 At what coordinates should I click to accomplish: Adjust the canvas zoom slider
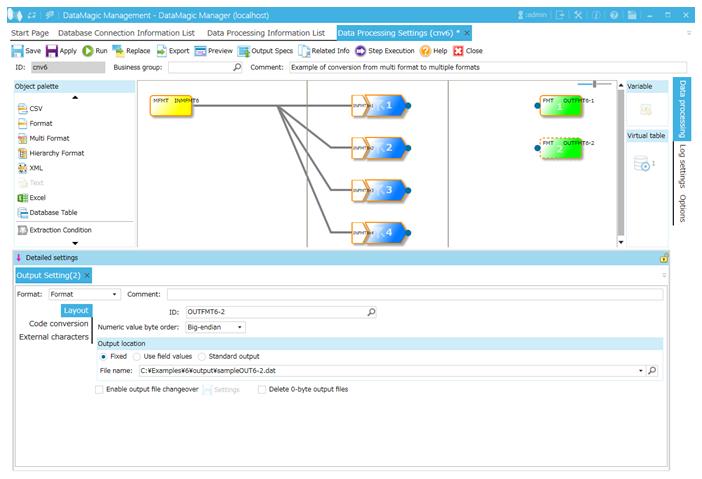pos(596,84)
